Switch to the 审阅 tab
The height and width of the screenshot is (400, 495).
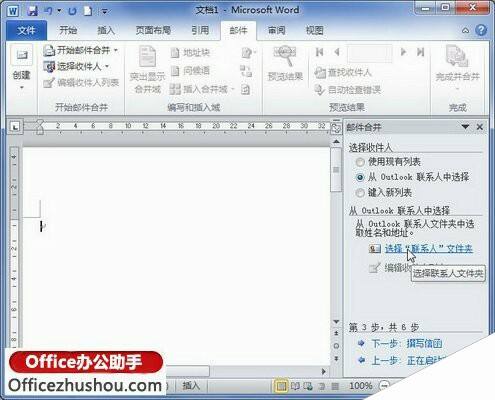(277, 31)
